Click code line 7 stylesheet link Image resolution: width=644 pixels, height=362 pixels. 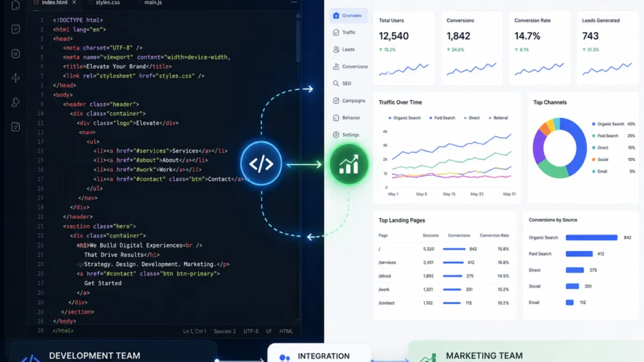pos(134,76)
